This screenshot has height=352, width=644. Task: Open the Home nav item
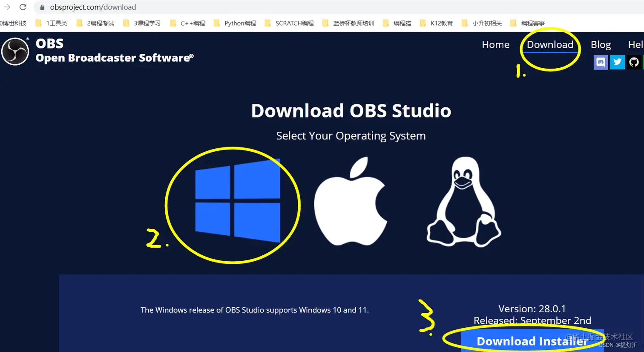[495, 44]
